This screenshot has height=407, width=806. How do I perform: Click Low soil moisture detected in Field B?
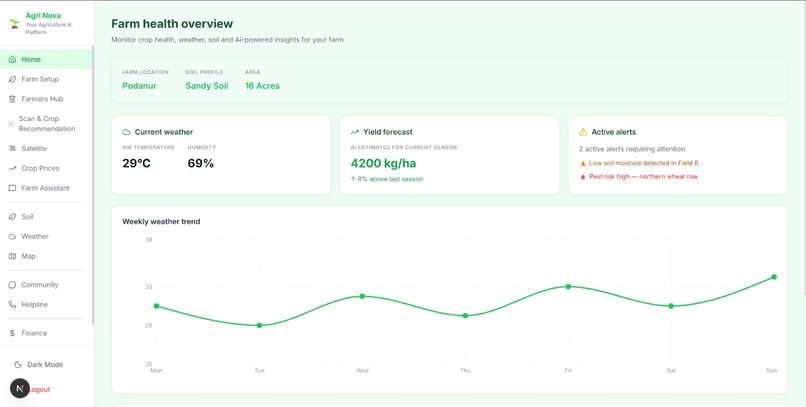pos(644,163)
